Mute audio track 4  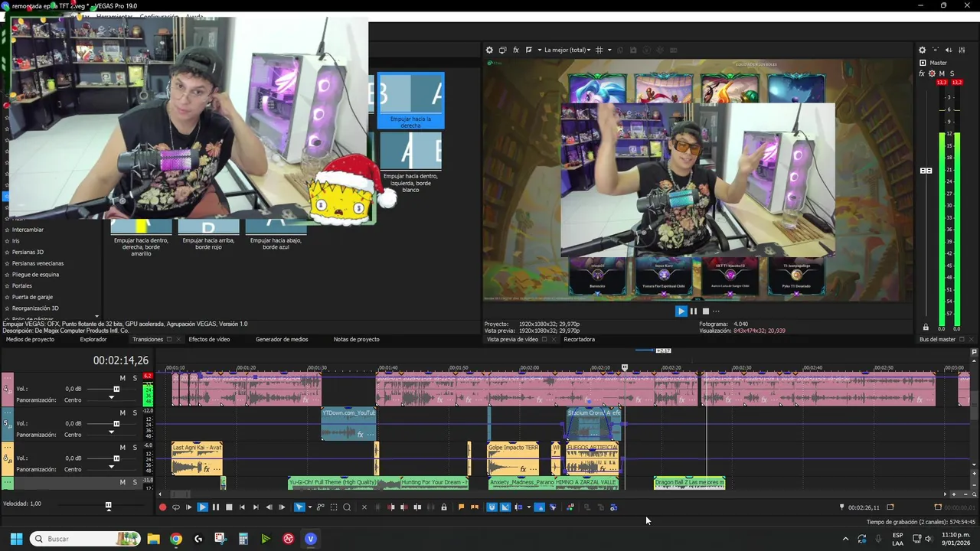click(x=122, y=378)
